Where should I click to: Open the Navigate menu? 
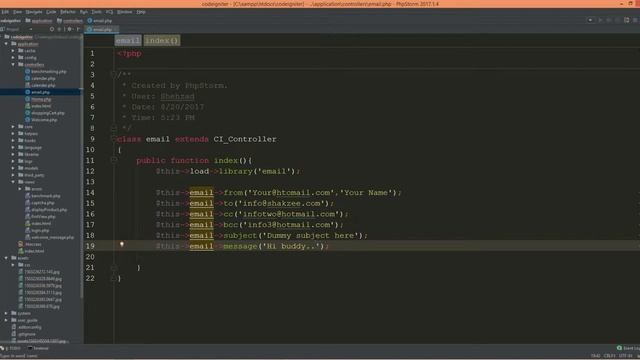click(x=34, y=12)
